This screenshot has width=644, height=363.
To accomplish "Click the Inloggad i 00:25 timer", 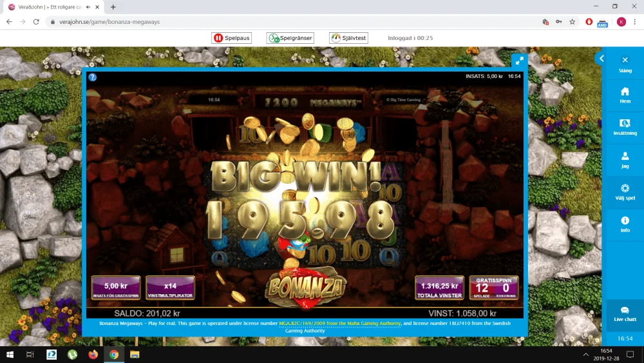I will (410, 38).
